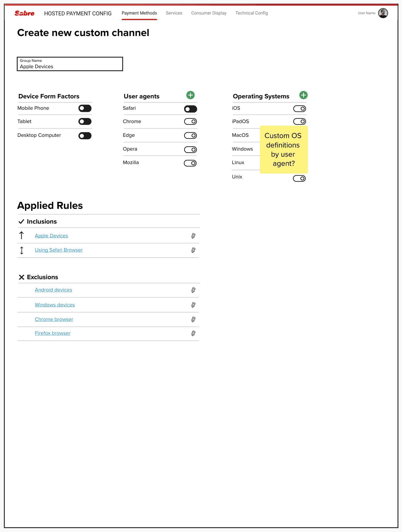Click the HOSTED PAYMENT CONFIG title
The height and width of the screenshot is (532, 402).
pos(78,13)
